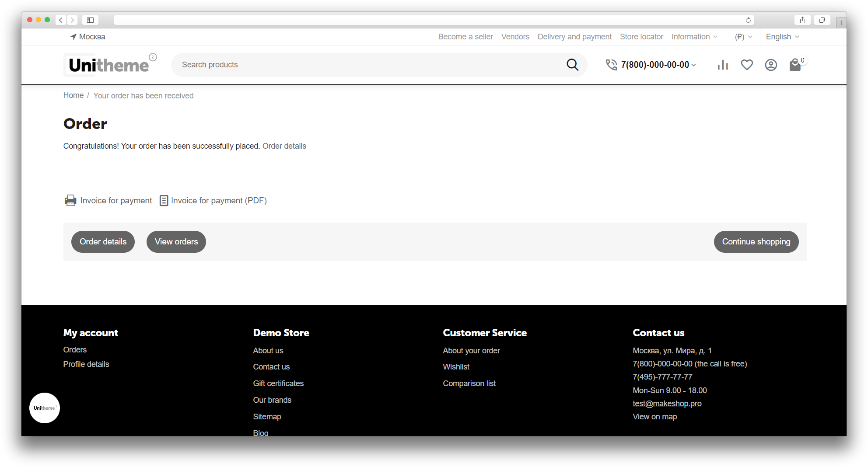
Task: Open the product comparison bar-chart icon
Action: pyautogui.click(x=723, y=65)
